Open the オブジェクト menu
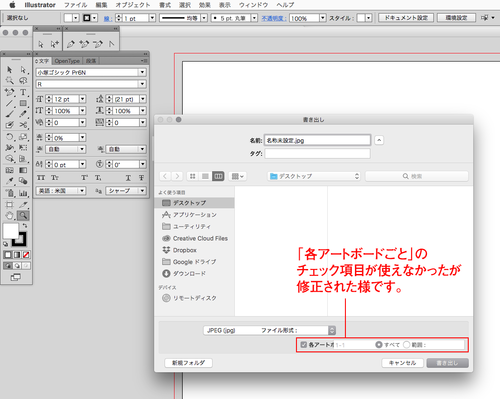500x399 pixels. click(133, 5)
